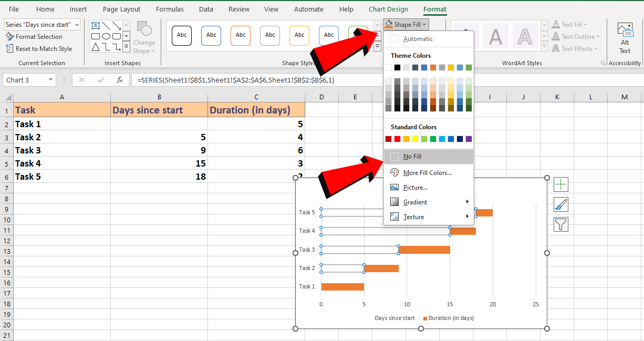Open the Chart Filters funnel button
Viewport: 644px width, 341px height.
pos(560,224)
